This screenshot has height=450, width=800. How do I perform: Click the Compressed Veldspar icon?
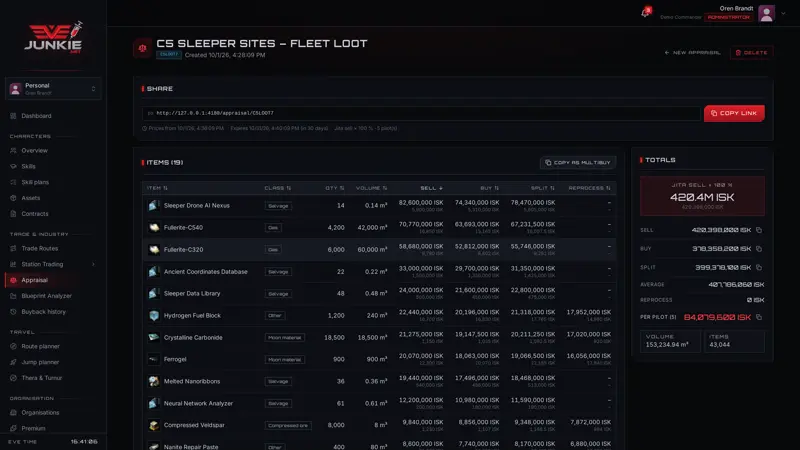coord(154,425)
